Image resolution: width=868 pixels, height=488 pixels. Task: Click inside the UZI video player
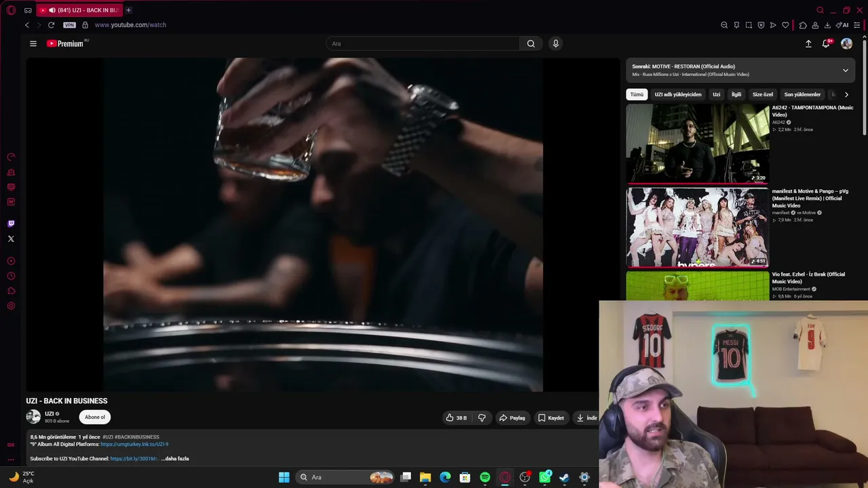click(323, 225)
